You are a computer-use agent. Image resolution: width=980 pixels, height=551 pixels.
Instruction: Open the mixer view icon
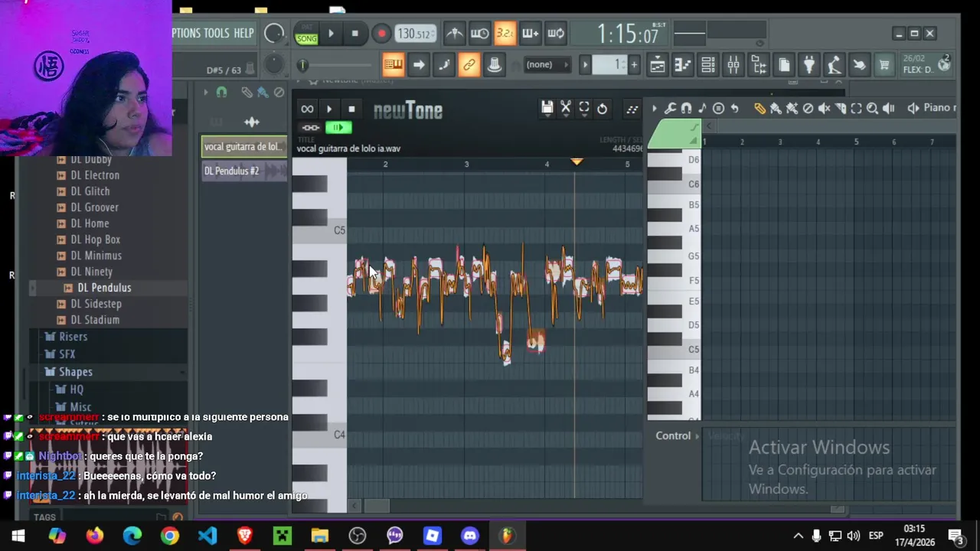click(x=733, y=65)
